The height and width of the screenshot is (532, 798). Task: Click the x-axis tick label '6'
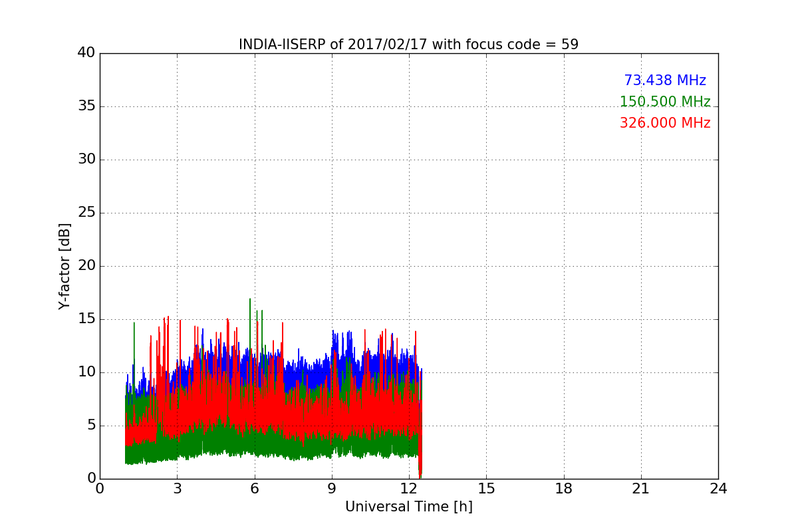pos(255,489)
